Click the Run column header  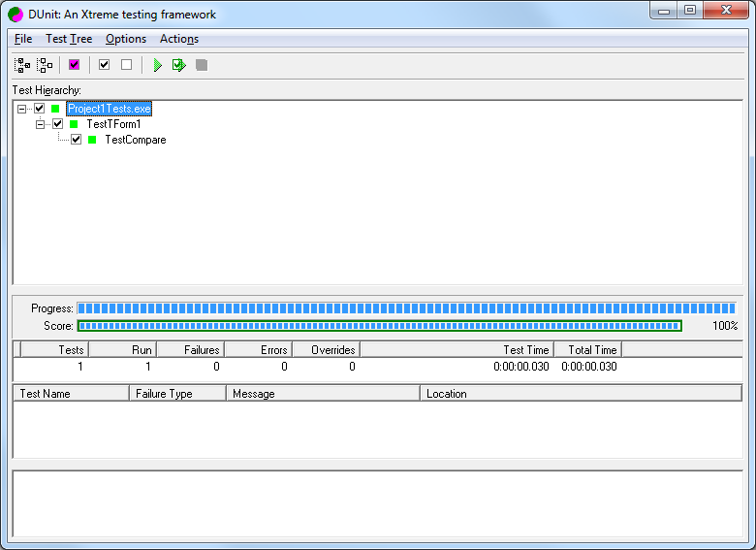(123, 350)
